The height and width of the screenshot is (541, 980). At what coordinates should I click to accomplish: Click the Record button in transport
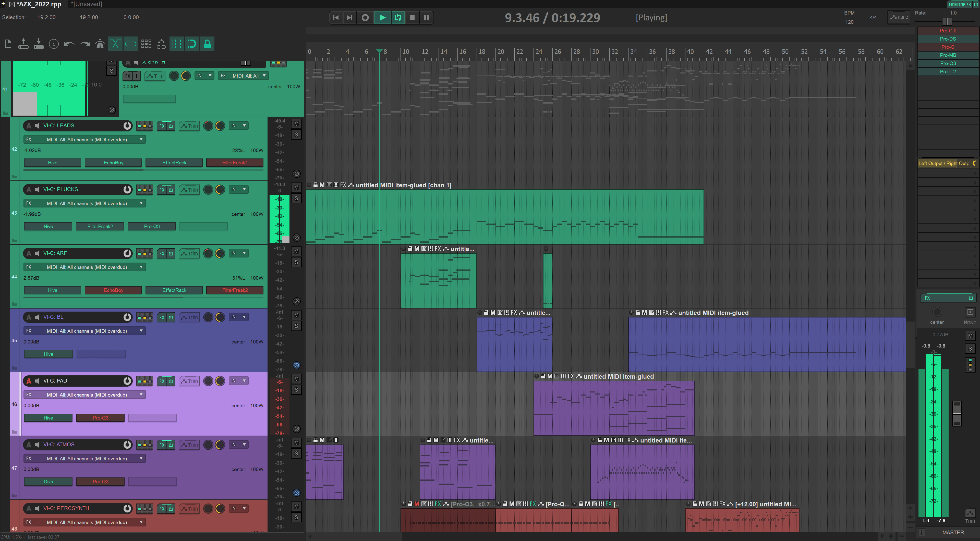365,18
